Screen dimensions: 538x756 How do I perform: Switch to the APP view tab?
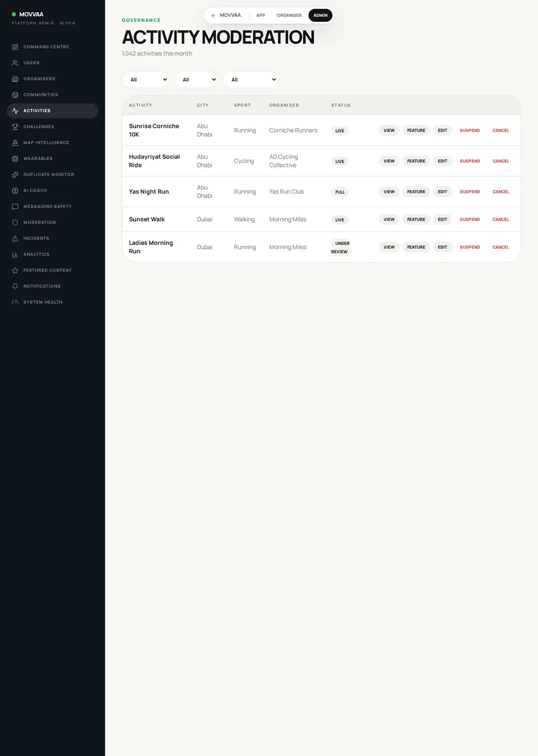pyautogui.click(x=261, y=15)
